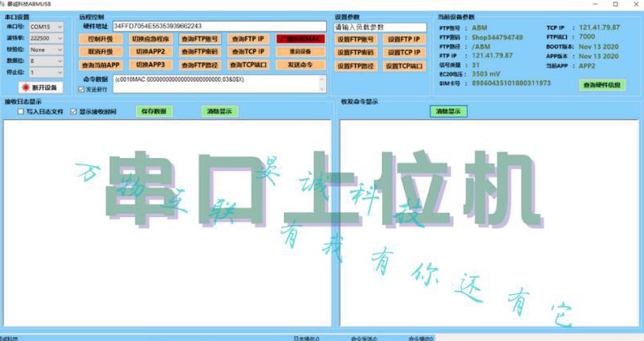Click the TCP IP value 121.41.79.87
Viewport: 644px width, 341px height.
599,28
